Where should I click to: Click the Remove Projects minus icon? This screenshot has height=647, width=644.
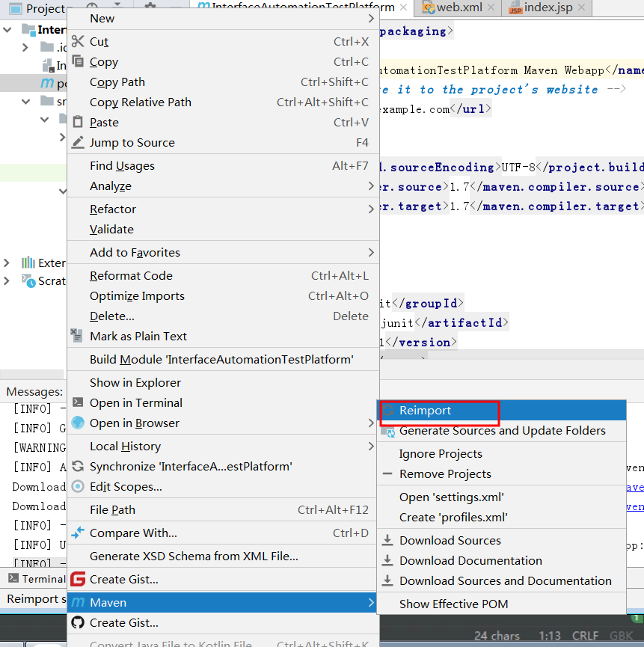(x=387, y=473)
